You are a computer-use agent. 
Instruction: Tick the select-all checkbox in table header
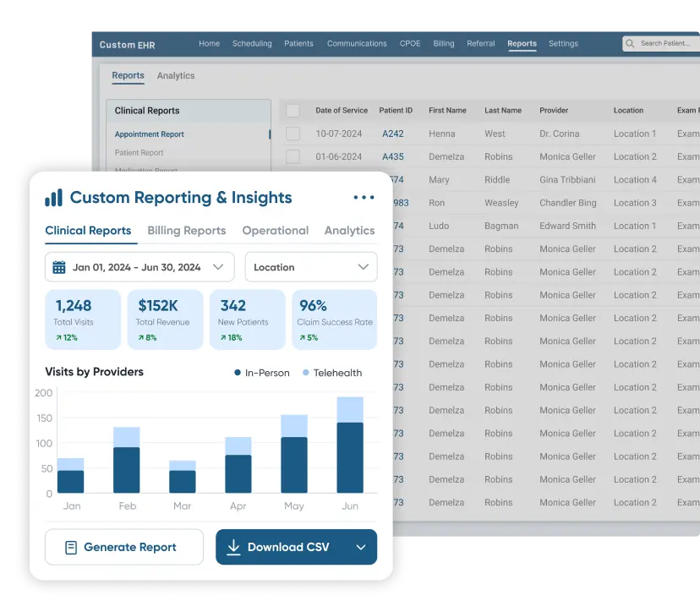click(293, 111)
